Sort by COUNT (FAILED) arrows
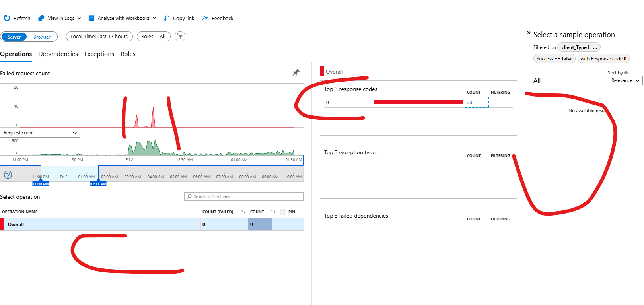This screenshot has height=305, width=644. [244, 212]
